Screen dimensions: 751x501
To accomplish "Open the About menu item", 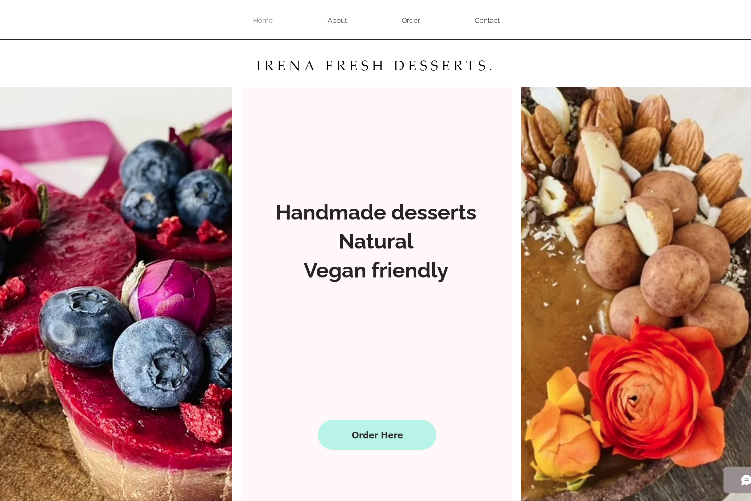I will [x=337, y=20].
